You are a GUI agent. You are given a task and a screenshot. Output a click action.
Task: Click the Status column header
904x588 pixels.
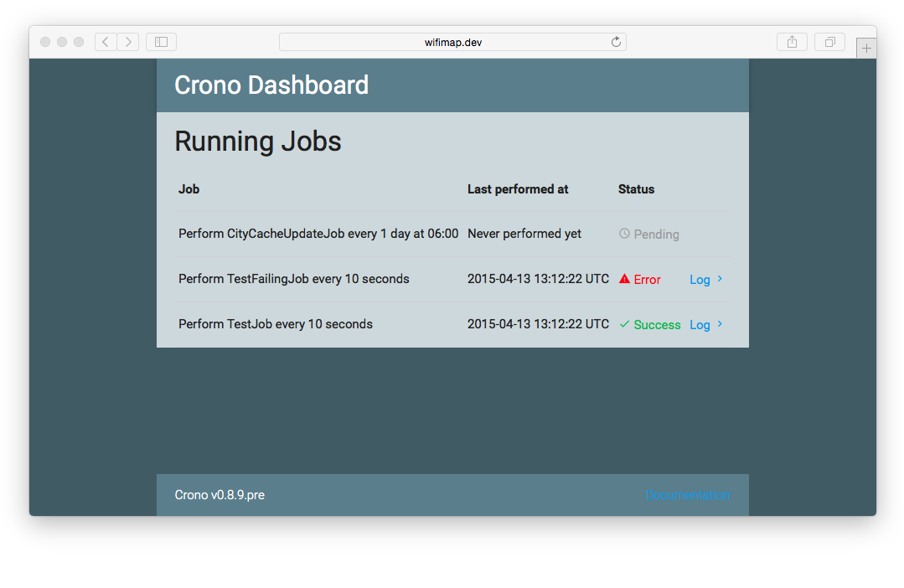pos(636,189)
